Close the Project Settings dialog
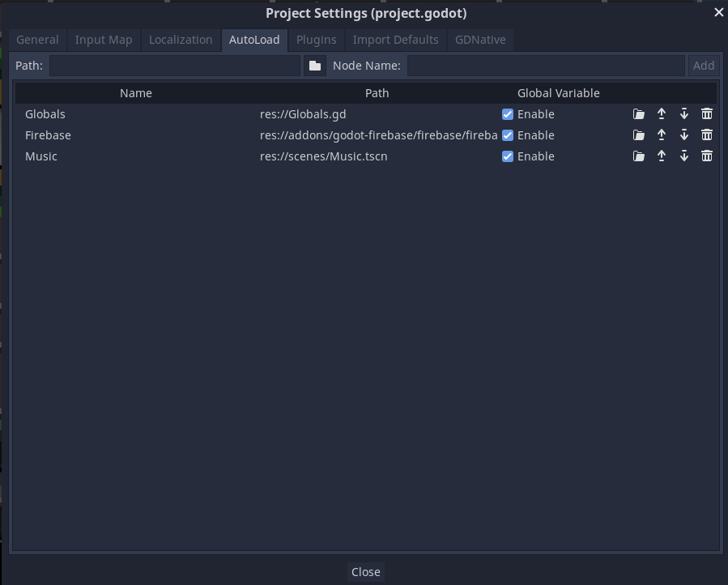The height and width of the screenshot is (585, 728). coord(365,571)
